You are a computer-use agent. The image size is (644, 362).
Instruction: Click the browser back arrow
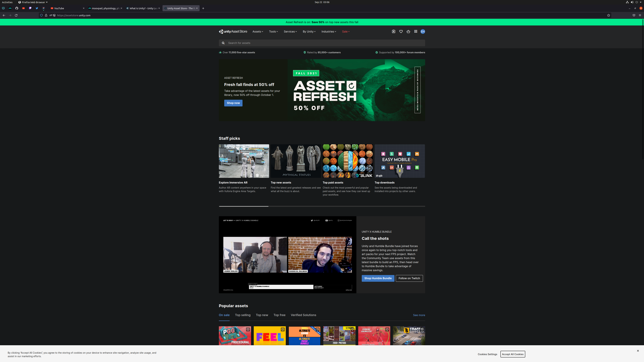click(4, 15)
